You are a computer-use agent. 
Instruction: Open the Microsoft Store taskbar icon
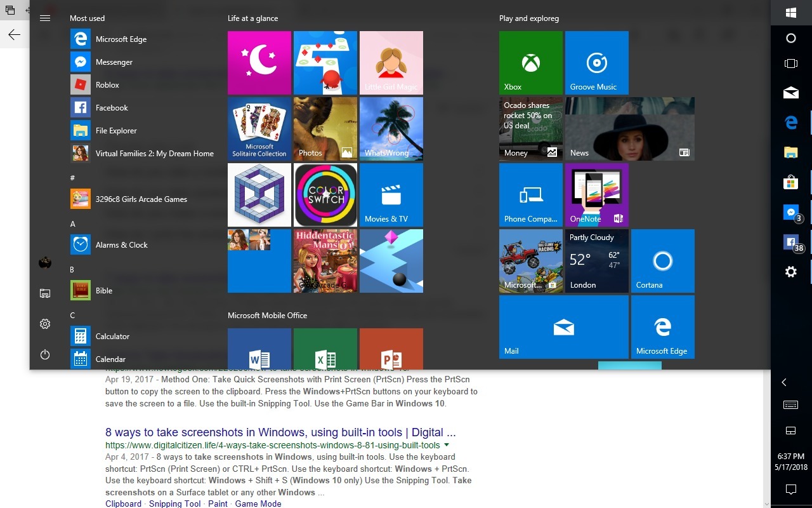(x=791, y=183)
